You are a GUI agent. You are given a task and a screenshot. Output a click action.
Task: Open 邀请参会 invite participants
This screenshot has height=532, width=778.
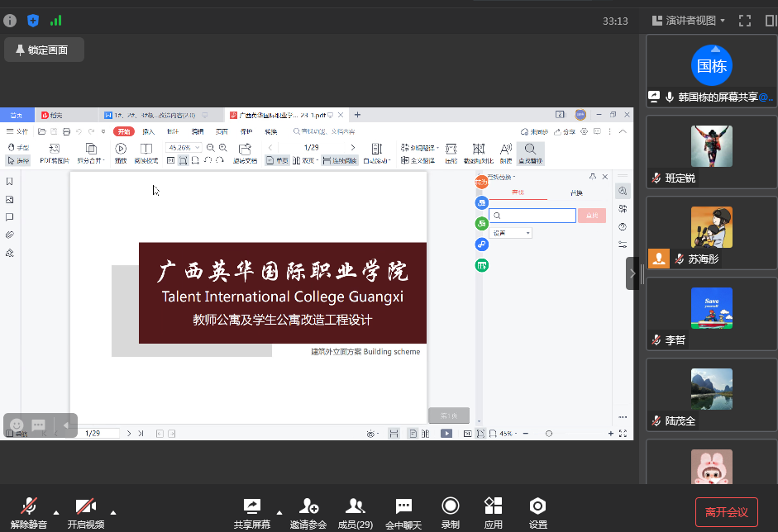pyautogui.click(x=308, y=512)
